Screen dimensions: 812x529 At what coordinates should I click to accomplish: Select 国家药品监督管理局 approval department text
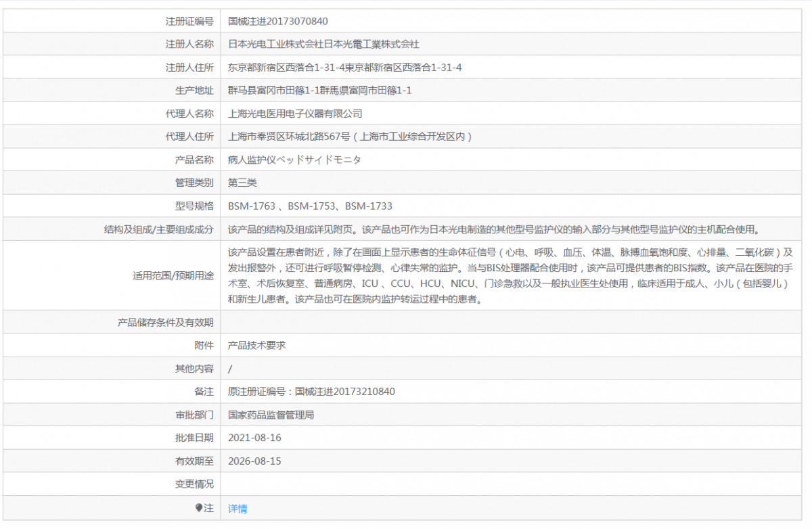click(271, 415)
